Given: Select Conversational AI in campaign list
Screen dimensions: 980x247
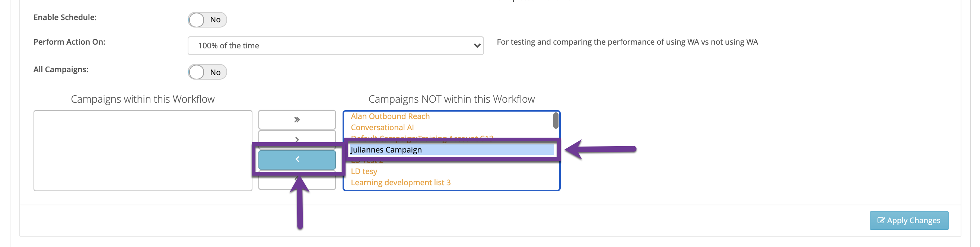Looking at the screenshot, I should click(382, 128).
